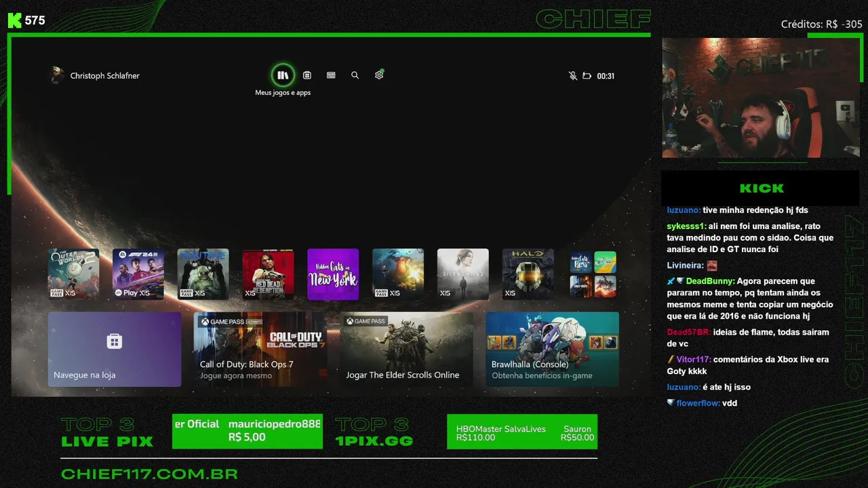Open the four-game group folder tile
Viewport: 868px width, 488px height.
click(593, 274)
